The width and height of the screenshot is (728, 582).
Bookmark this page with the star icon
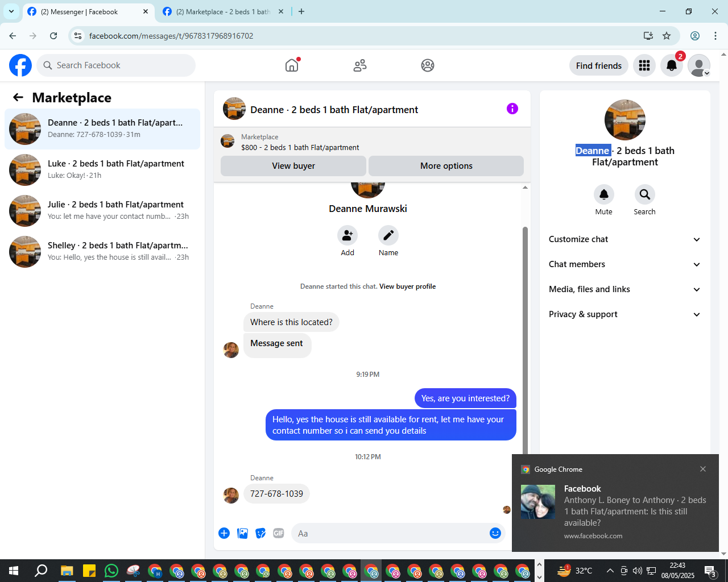coord(667,36)
